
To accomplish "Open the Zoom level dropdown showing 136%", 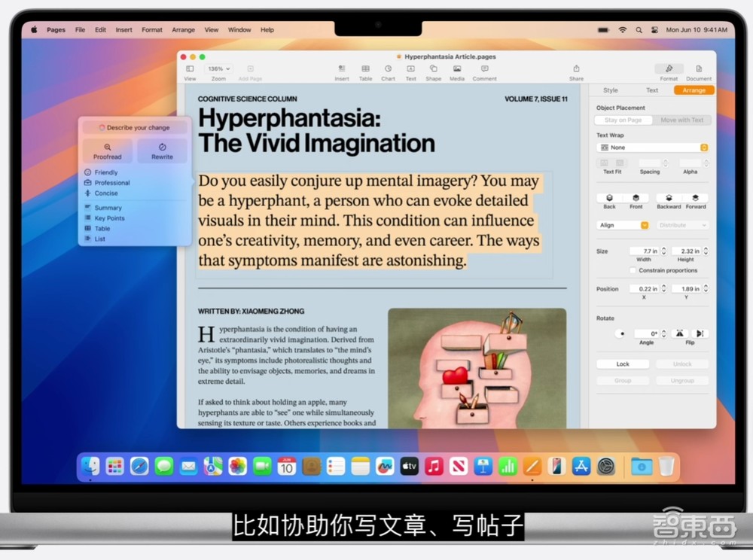I will pos(218,67).
